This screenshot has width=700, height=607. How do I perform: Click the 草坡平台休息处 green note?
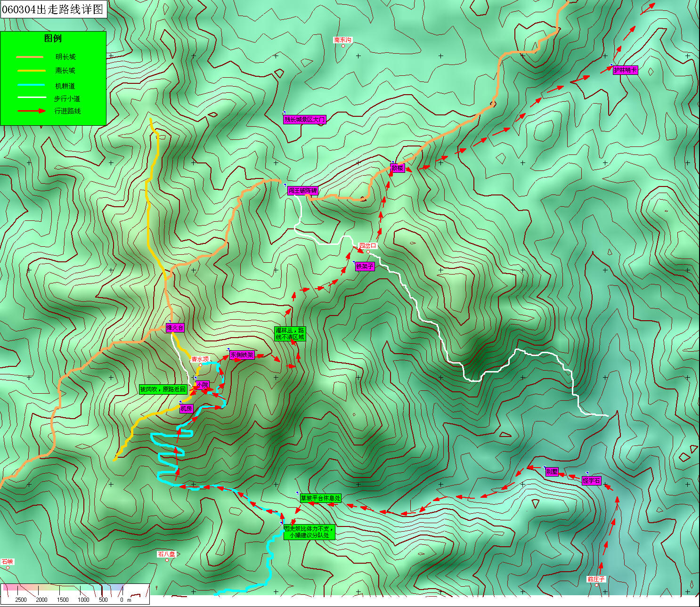point(320,498)
